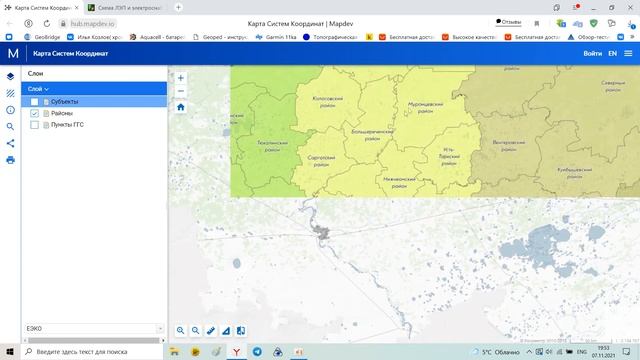Open the Garmin 11ka bookmark

click(276, 37)
